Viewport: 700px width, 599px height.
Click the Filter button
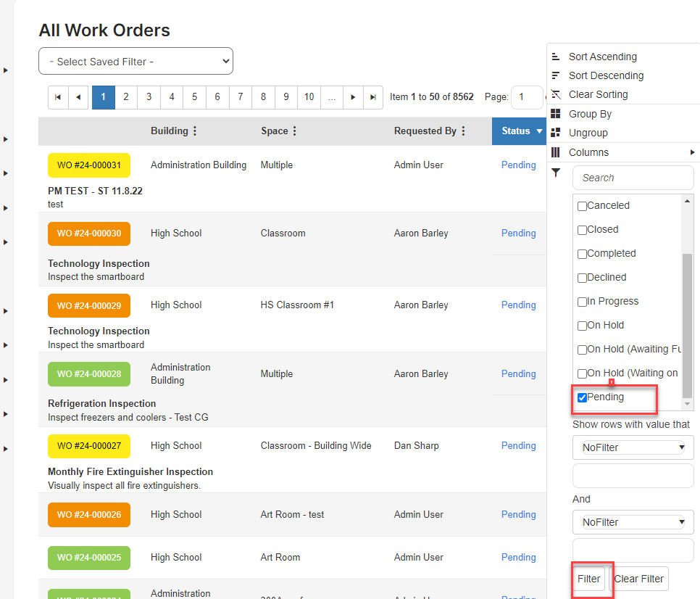point(588,579)
